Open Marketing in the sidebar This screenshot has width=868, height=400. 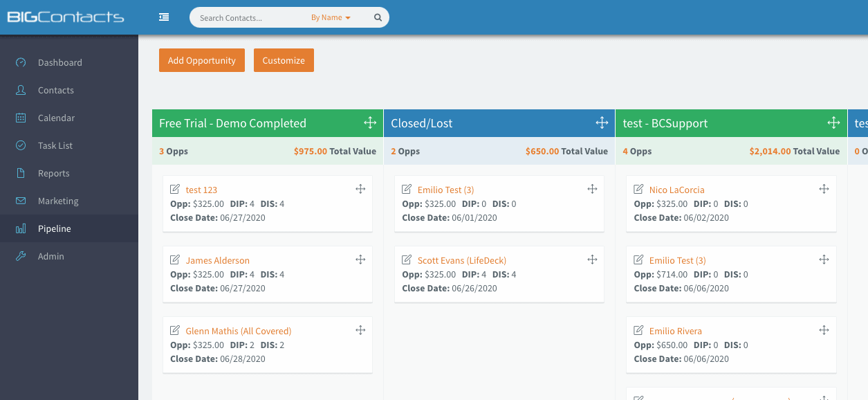[x=69, y=201]
